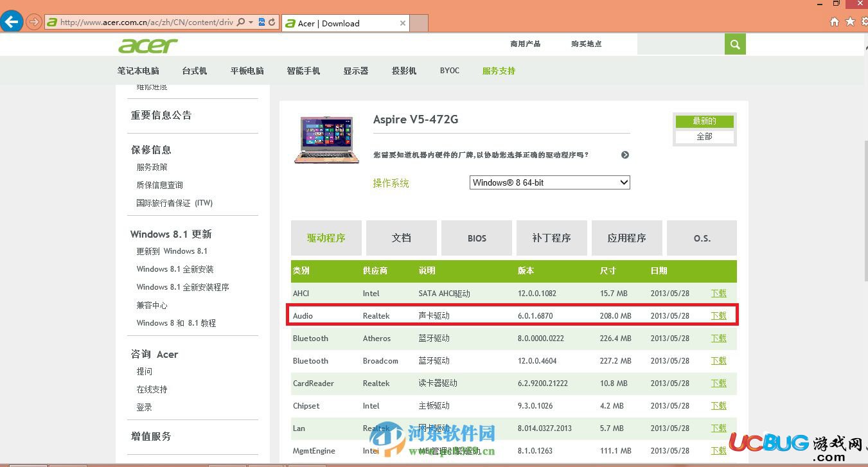Screen dimensions: 868x467
Task: Select the 全部 filter button
Action: coord(704,137)
